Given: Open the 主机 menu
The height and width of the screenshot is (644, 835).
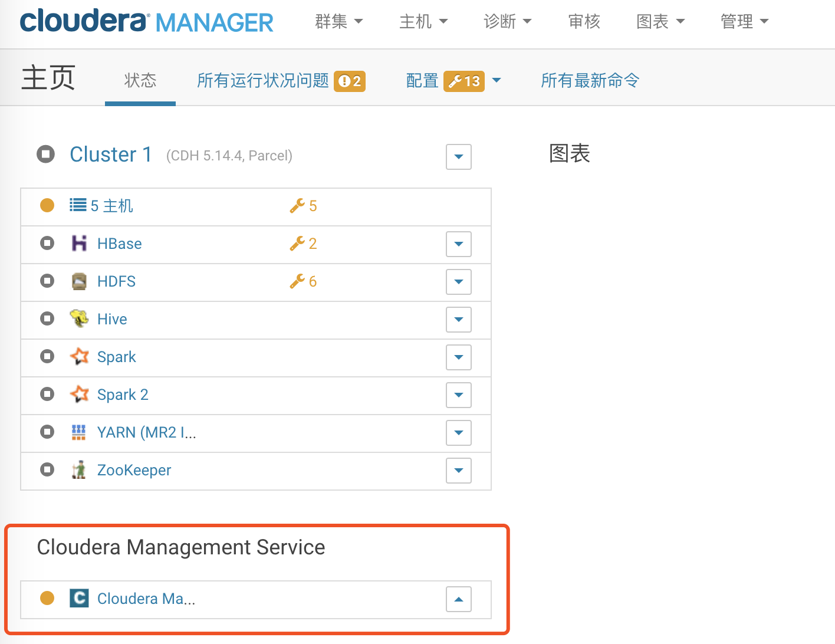Looking at the screenshot, I should (423, 21).
